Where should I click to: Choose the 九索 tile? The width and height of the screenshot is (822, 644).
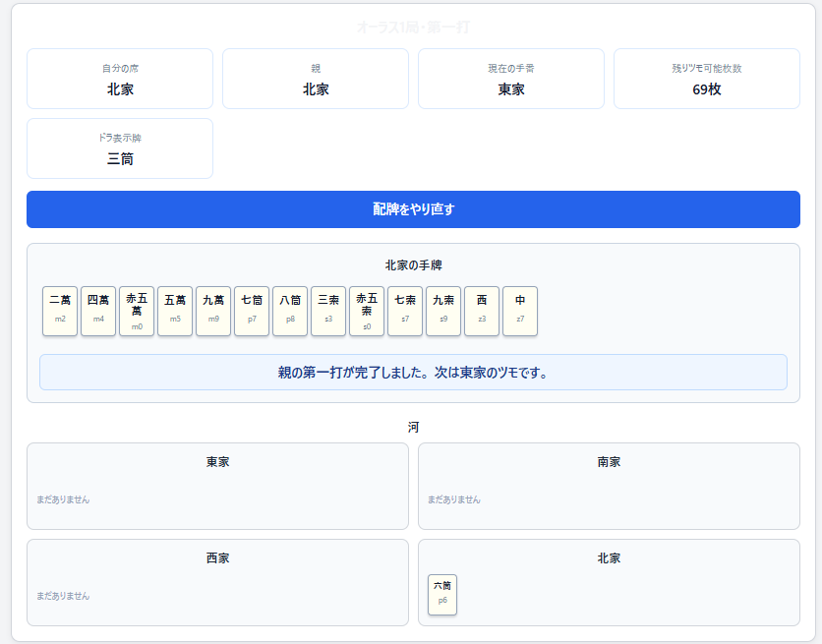(443, 311)
